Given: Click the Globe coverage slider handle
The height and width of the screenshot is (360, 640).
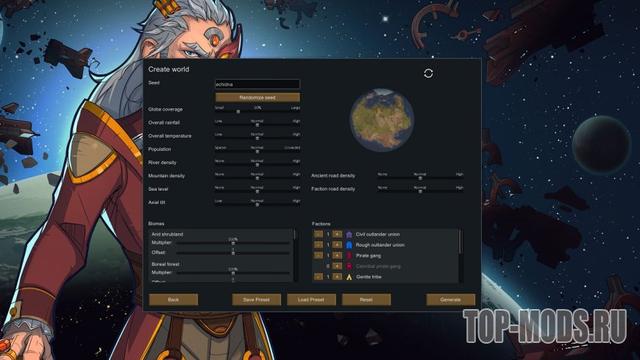Looking at the screenshot, I should click(x=238, y=111).
